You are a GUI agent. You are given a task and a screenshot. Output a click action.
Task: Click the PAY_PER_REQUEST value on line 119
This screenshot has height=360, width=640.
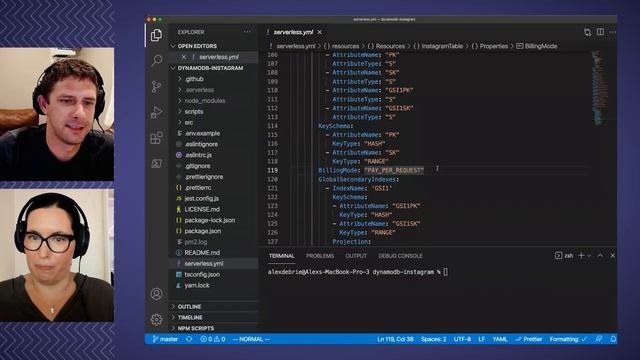point(394,170)
